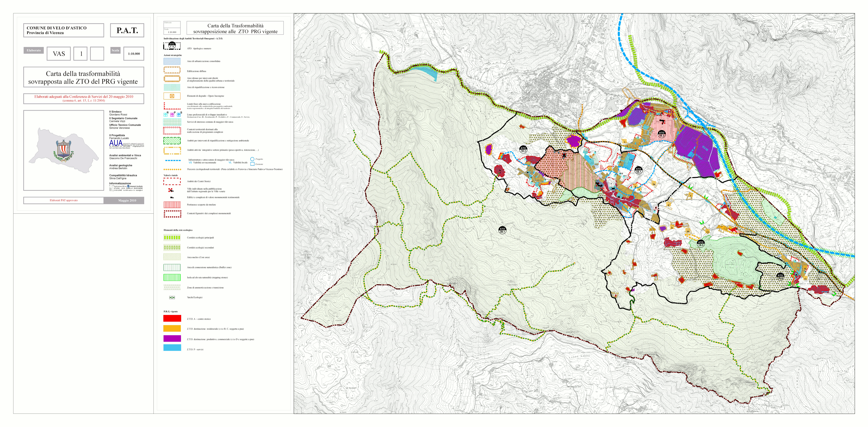Click the ATO 1B.1 marker on map

pyautogui.click(x=638, y=170)
